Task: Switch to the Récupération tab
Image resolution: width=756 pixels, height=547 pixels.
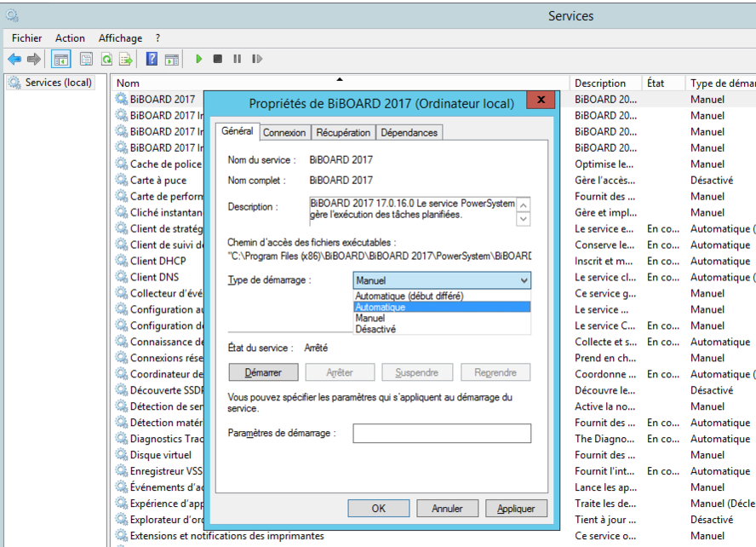Action: click(343, 133)
